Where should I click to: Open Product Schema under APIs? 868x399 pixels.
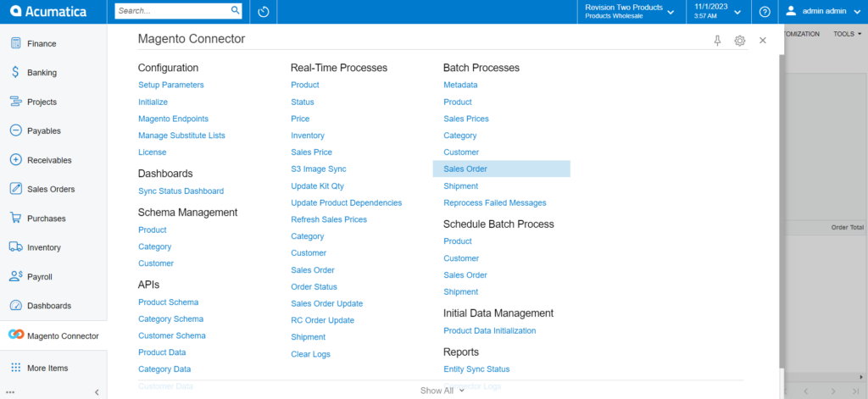169,302
